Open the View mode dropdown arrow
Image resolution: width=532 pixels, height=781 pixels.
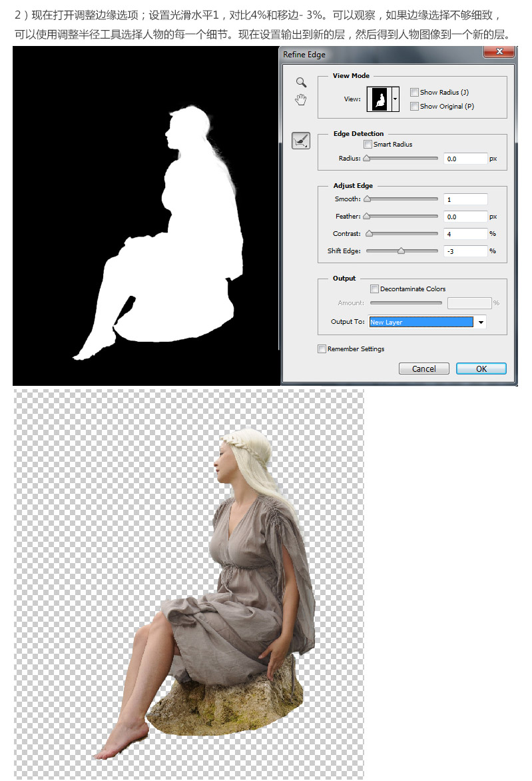point(396,99)
